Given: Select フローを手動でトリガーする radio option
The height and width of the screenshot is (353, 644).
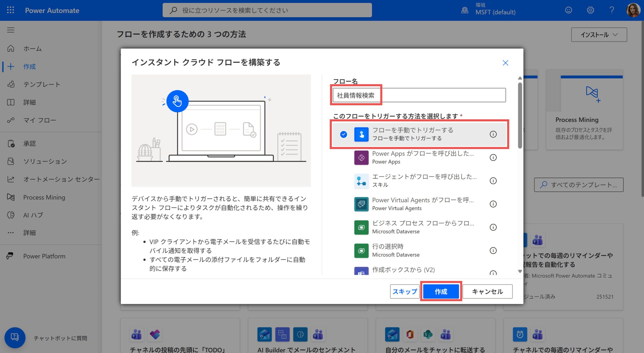Looking at the screenshot, I should (x=343, y=134).
